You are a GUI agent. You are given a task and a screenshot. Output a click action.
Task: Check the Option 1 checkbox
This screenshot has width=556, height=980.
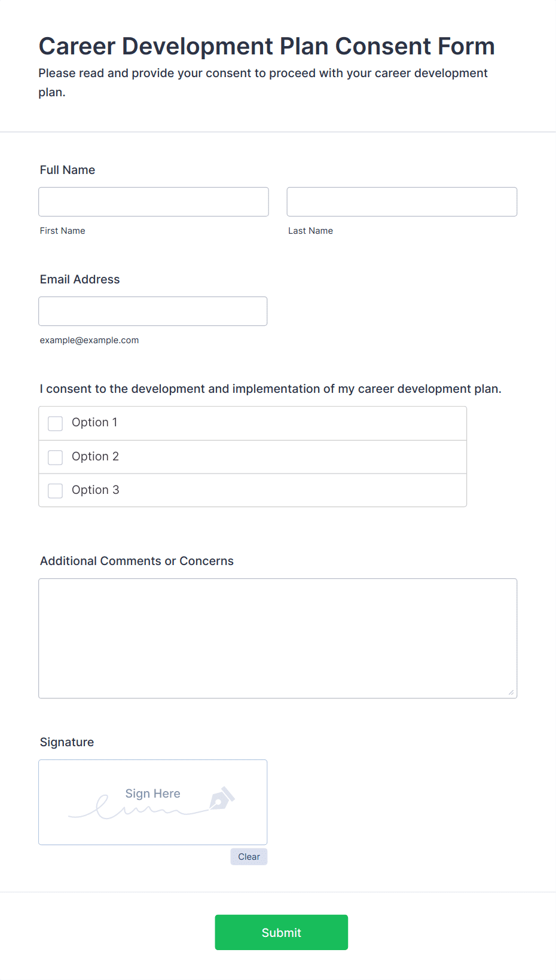pos(55,423)
